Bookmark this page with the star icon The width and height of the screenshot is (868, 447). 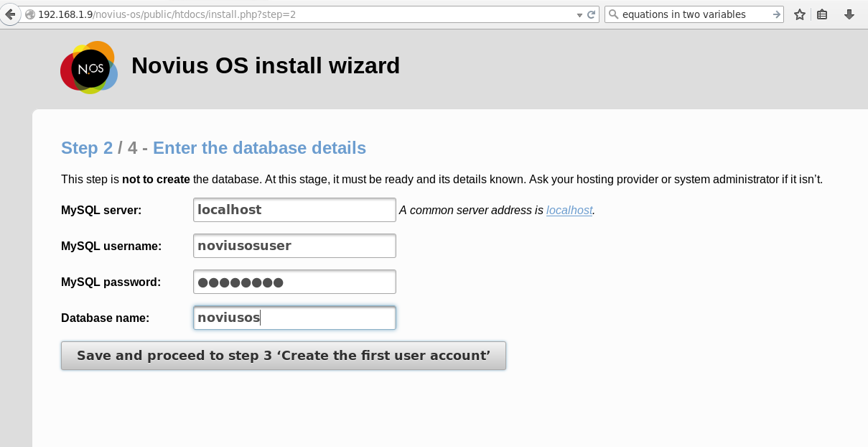coord(800,14)
